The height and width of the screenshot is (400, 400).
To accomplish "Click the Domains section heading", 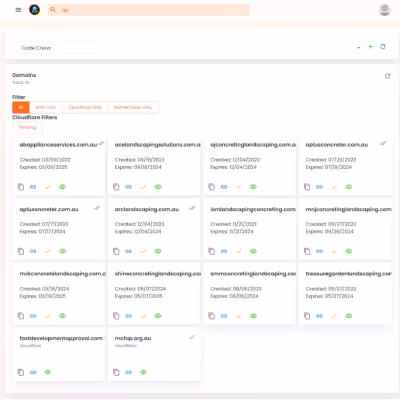I will (24, 75).
